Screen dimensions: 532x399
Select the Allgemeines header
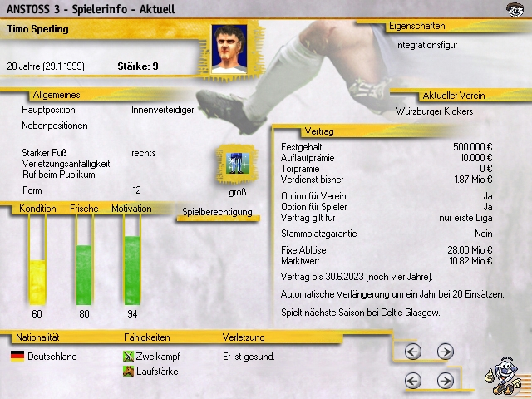57,95
